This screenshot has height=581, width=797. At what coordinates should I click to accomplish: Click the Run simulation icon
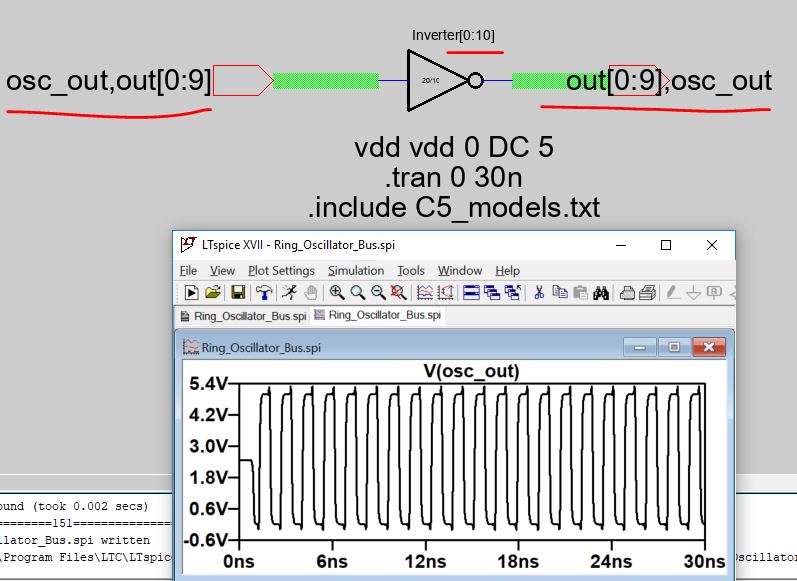(x=190, y=293)
